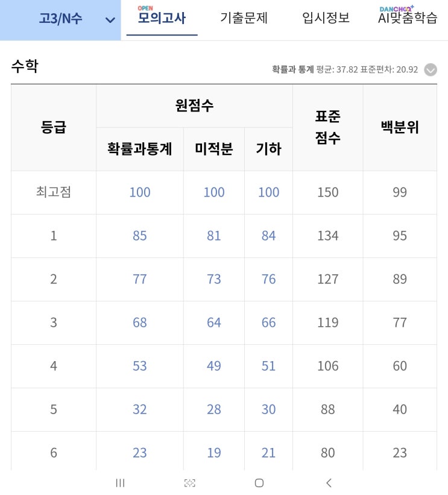Tap the Android back arrow icon

point(329,482)
